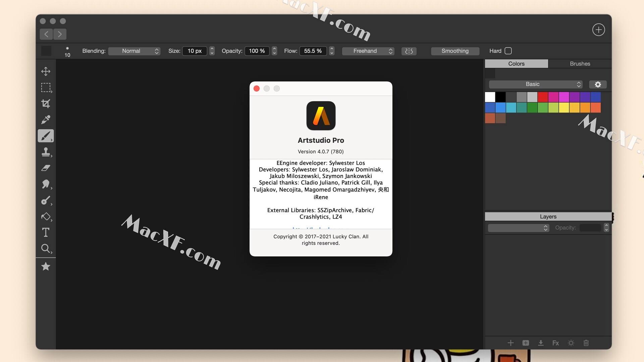Select the Clone Stamp tool
Viewport: 644px width, 362px height.
click(x=46, y=152)
